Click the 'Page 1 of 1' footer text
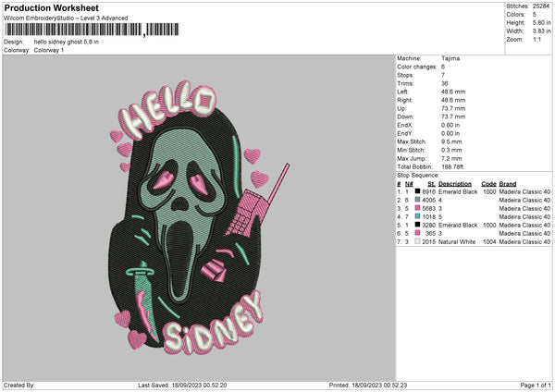The image size is (555, 392). coord(536,385)
